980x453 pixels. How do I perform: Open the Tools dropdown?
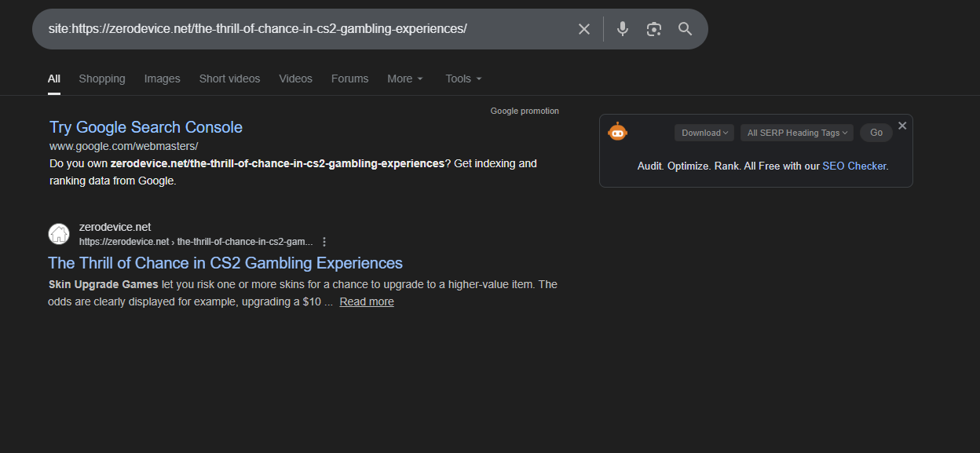point(463,79)
